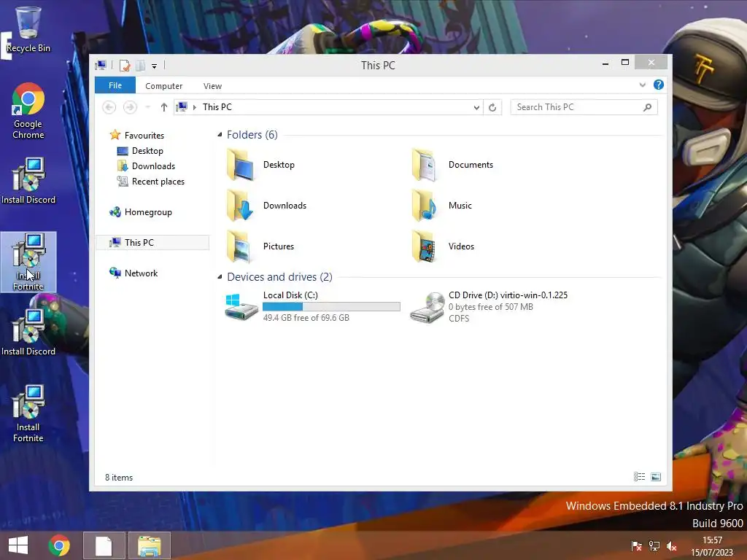
Task: Click the blank document taskbar button
Action: 104,545
